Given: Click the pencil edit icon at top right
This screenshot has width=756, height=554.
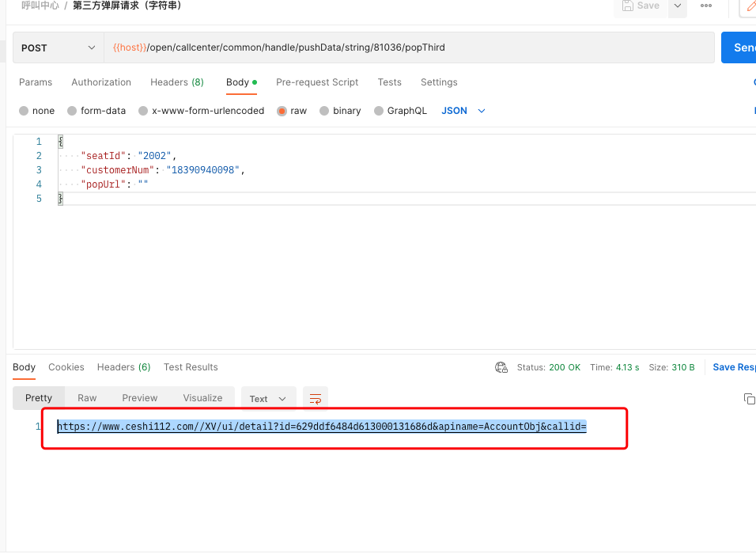Looking at the screenshot, I should 750,6.
